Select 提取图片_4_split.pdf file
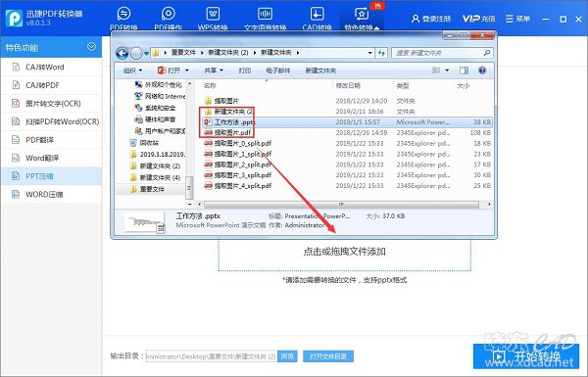 coord(238,186)
